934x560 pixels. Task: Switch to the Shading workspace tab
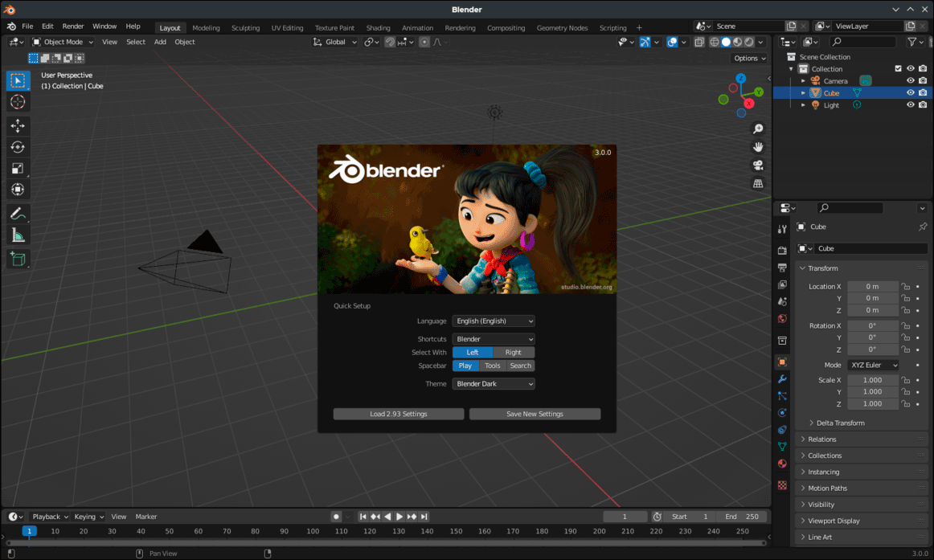pos(378,27)
